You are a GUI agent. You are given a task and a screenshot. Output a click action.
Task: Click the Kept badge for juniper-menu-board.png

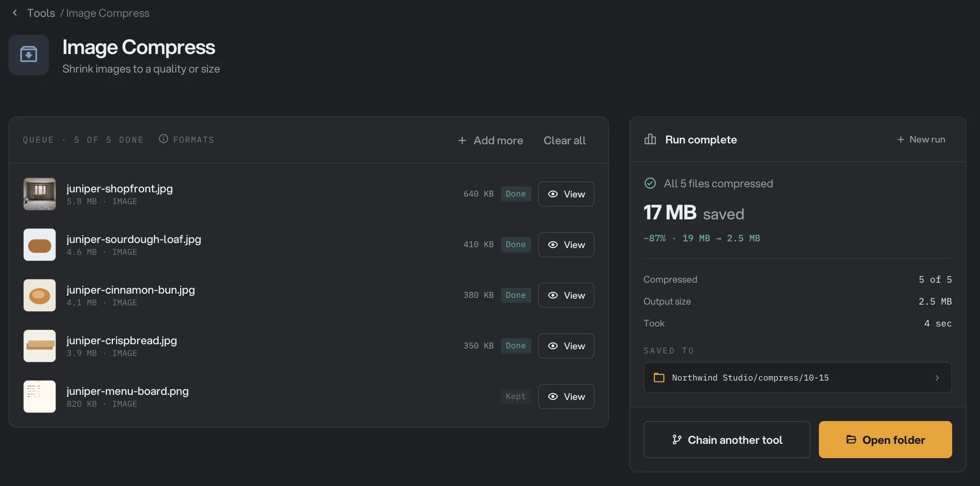pyautogui.click(x=516, y=397)
